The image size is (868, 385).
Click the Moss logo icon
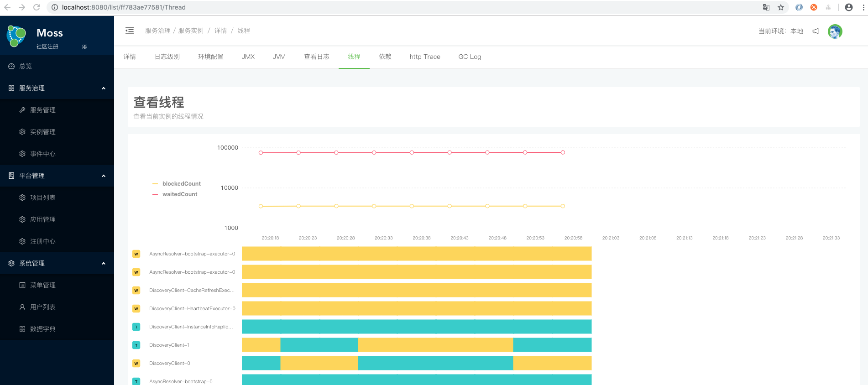17,36
